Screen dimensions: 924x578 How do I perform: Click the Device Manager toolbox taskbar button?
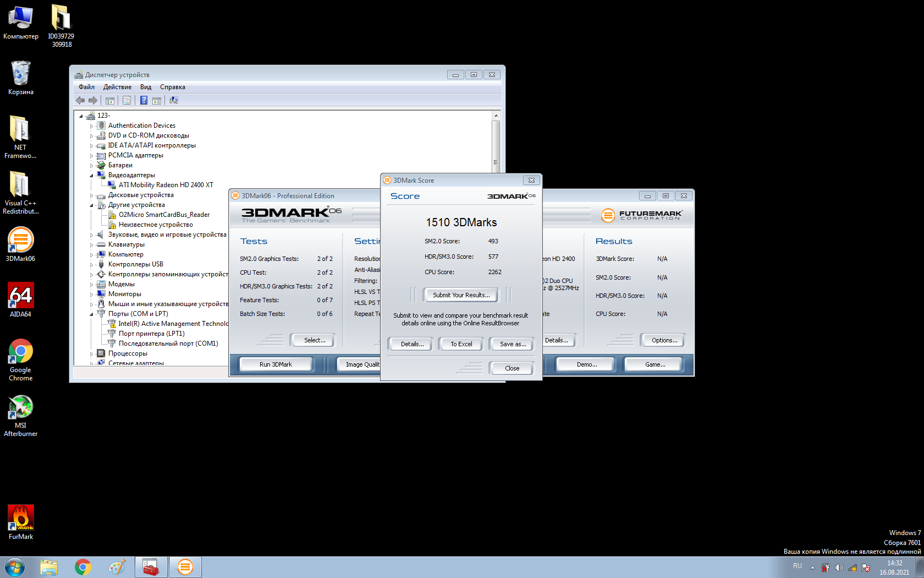tap(151, 567)
